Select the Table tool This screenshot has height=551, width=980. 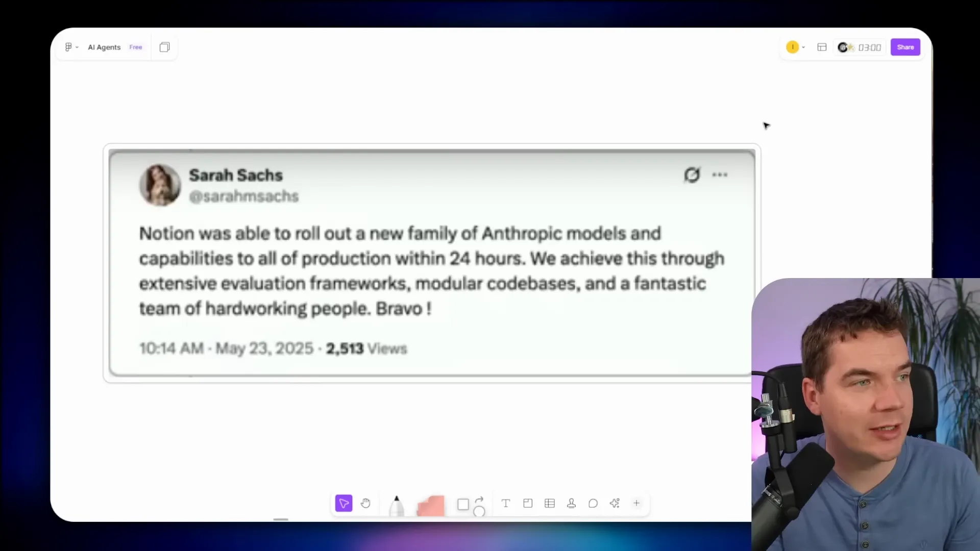point(550,504)
